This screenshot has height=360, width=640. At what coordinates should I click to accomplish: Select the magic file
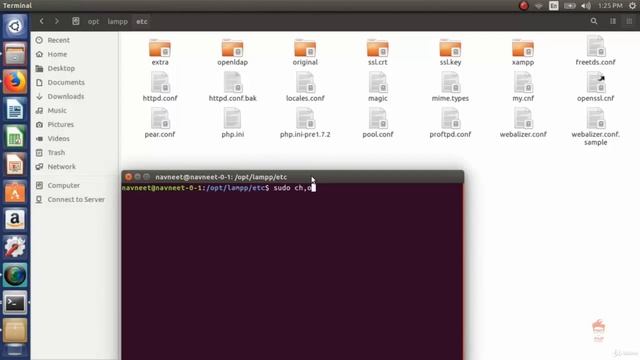pos(378,87)
